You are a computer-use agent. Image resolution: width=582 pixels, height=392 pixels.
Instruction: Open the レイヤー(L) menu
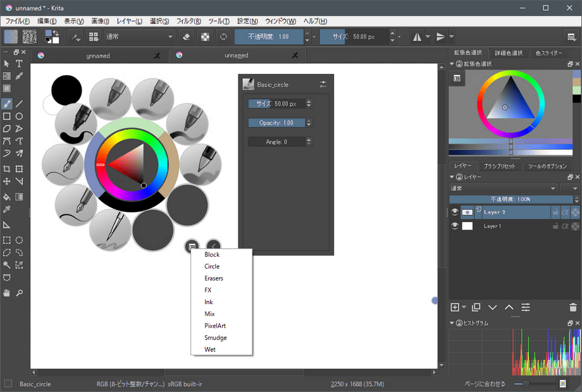[x=129, y=21]
